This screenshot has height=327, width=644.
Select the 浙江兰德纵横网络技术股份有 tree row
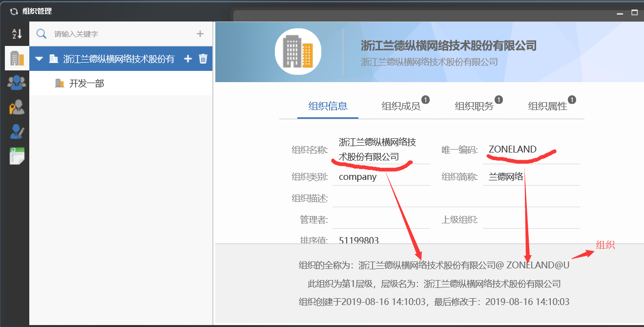[x=121, y=59]
